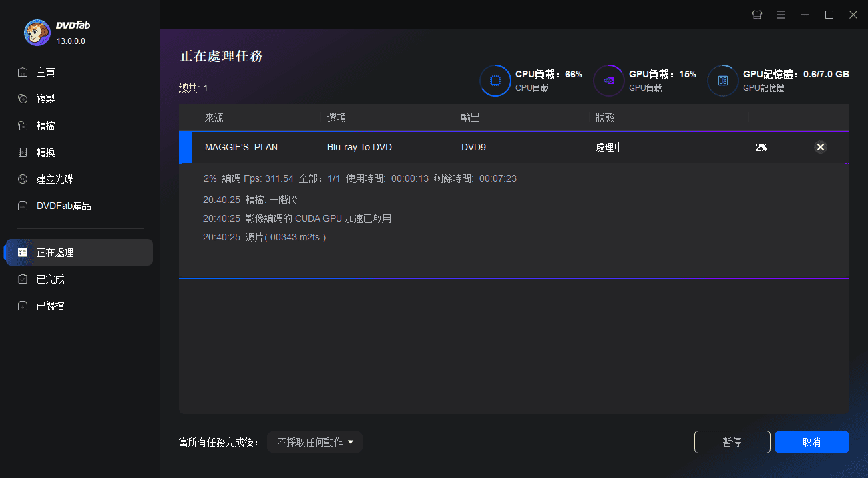Click the GPU記憶體：0.6/7.0 GB readout
The height and width of the screenshot is (478, 868).
pos(796,74)
